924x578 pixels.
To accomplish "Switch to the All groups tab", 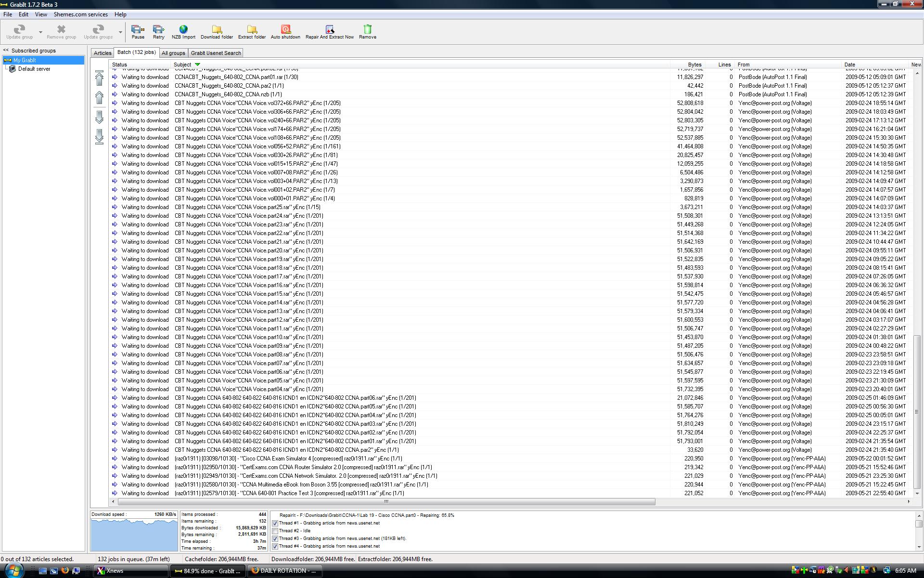I will pyautogui.click(x=173, y=53).
